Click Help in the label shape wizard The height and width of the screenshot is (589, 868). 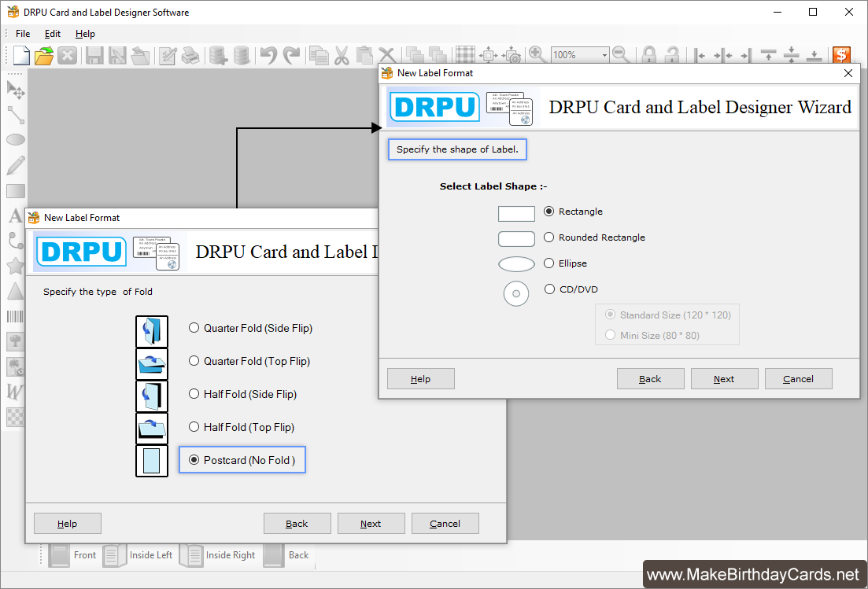click(421, 379)
